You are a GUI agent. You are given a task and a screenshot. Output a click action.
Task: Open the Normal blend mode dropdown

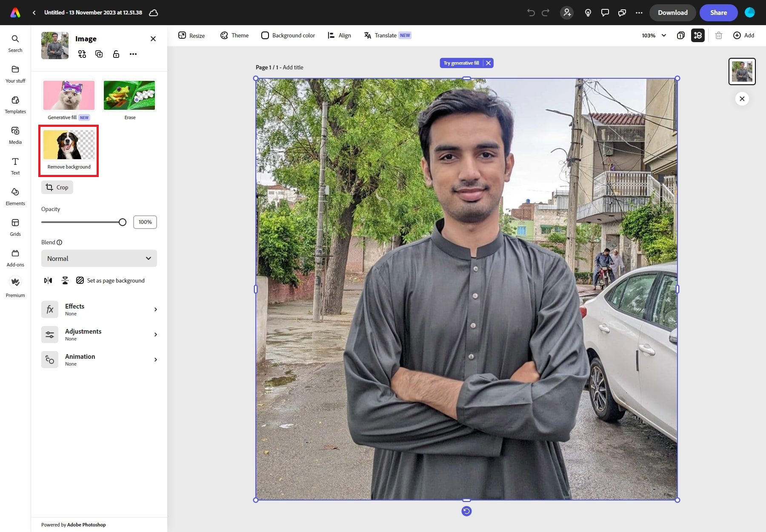coord(99,258)
